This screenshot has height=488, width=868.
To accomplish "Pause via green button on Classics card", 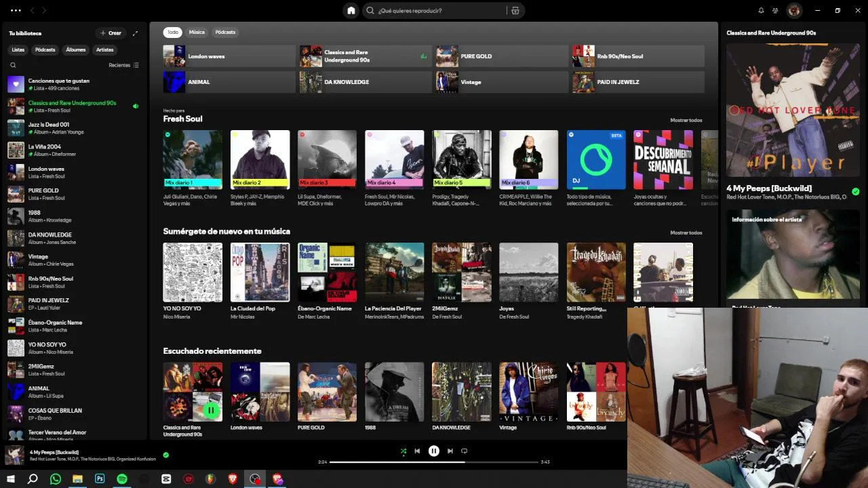I will click(x=211, y=410).
